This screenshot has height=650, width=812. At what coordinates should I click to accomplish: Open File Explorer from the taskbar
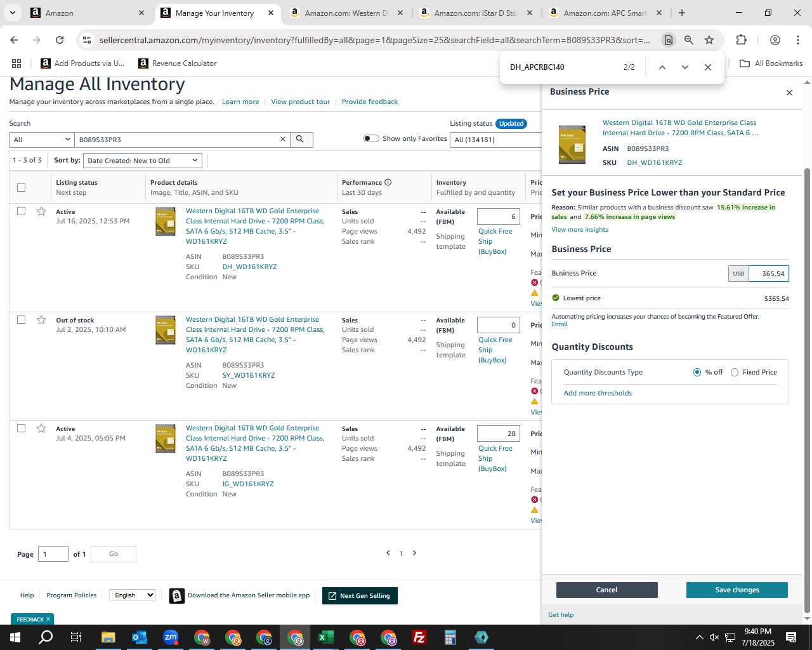[108, 637]
